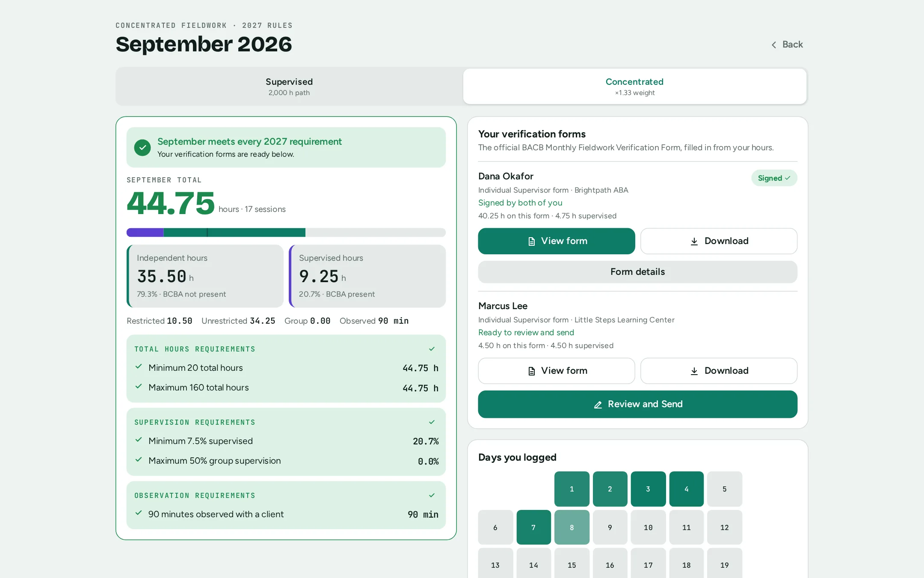Image resolution: width=924 pixels, height=578 pixels.
Task: Select day 7 in the logged days calendar
Action: click(x=533, y=527)
